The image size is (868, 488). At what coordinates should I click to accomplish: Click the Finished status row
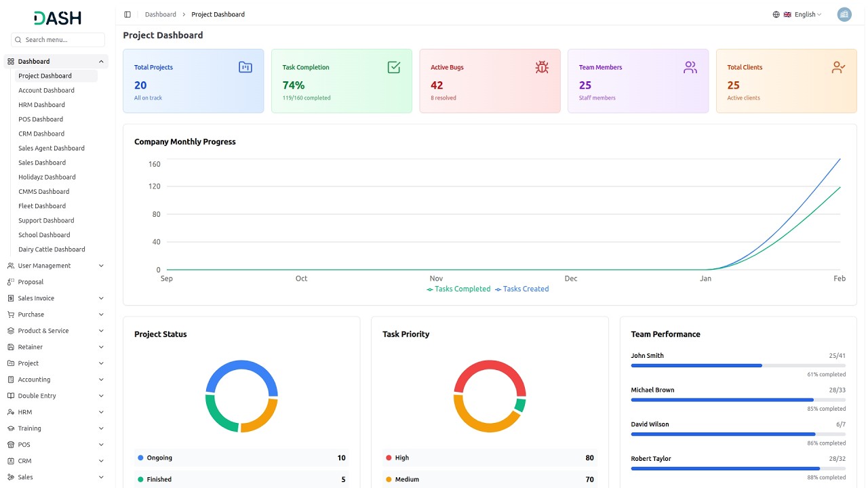point(241,479)
